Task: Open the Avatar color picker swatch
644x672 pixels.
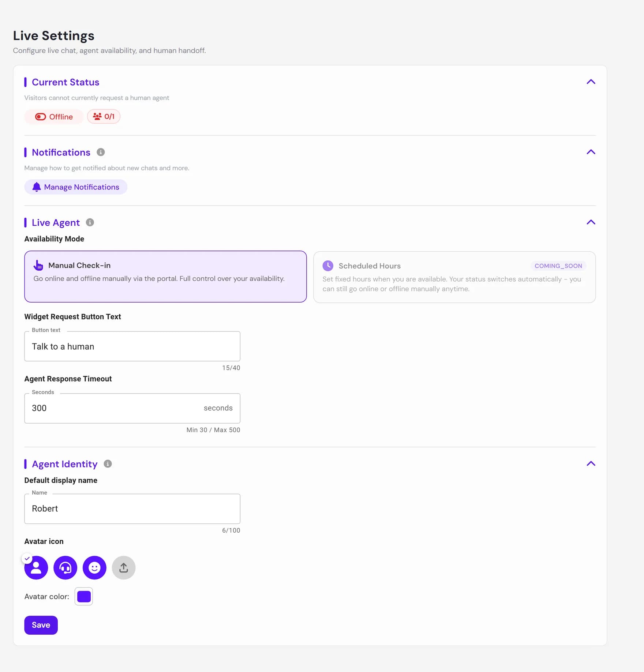Action: click(x=84, y=597)
